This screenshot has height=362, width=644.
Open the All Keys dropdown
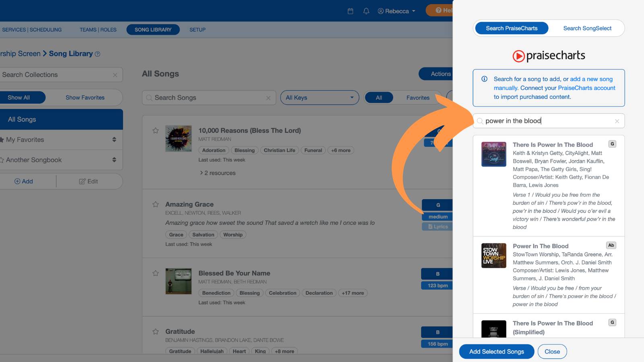click(320, 98)
